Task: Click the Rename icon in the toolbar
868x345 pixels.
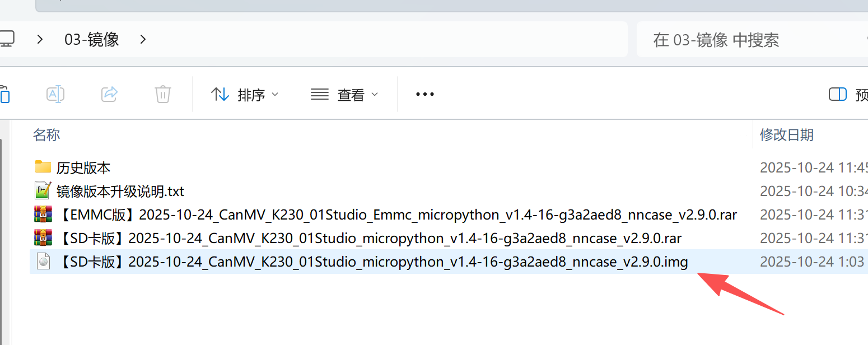Action: [x=55, y=94]
